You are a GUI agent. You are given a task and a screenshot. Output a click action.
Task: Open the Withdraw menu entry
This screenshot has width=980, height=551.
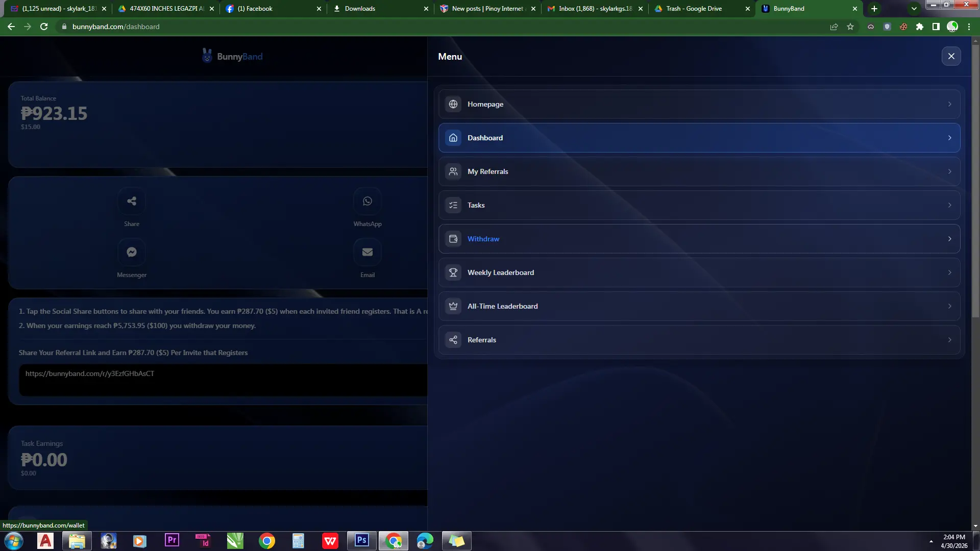point(699,239)
